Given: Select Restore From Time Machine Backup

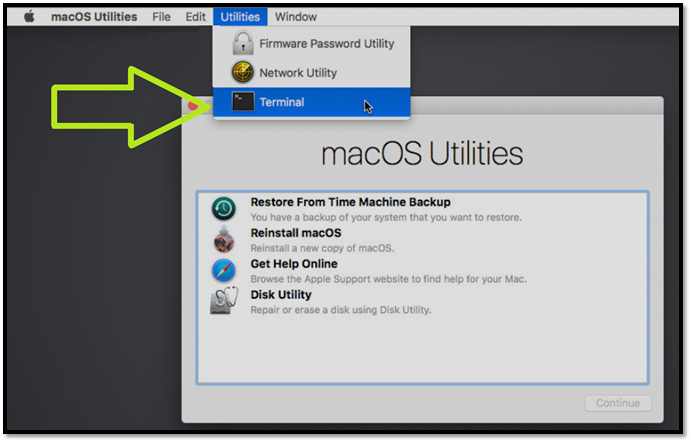Looking at the screenshot, I should click(422, 209).
